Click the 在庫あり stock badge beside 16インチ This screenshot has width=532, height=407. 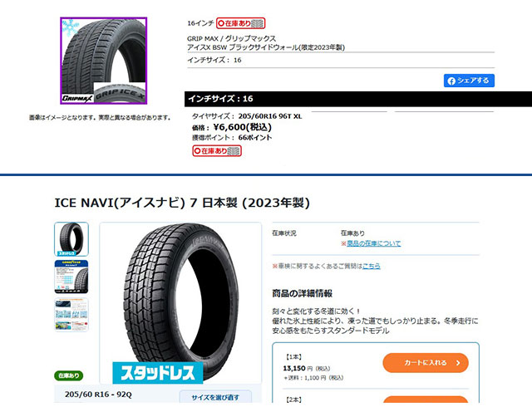coord(240,23)
